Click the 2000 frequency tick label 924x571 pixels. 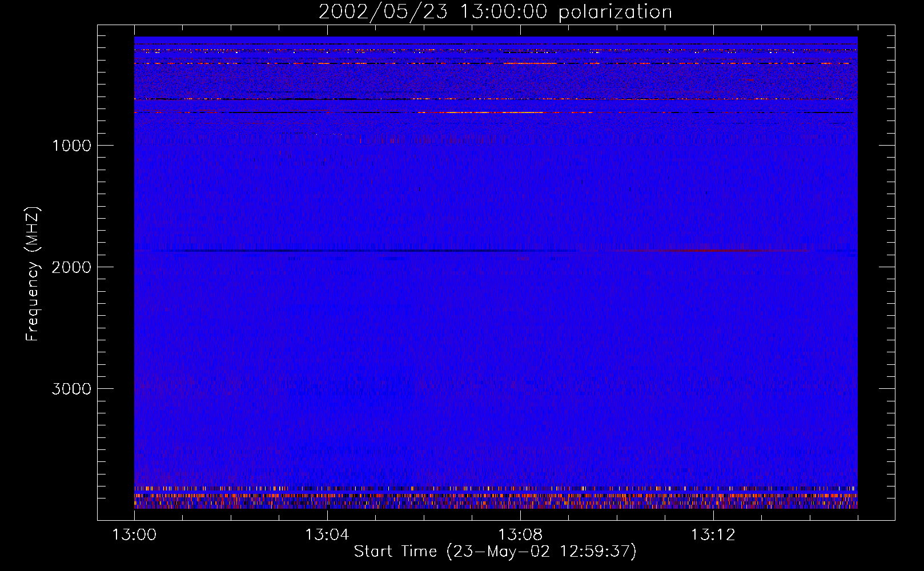(x=71, y=267)
